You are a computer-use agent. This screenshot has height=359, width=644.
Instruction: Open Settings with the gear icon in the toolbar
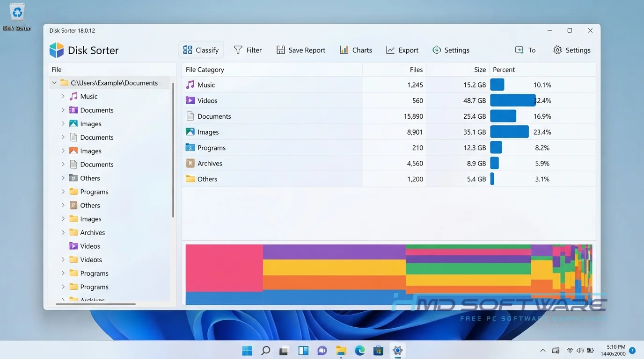(571, 50)
